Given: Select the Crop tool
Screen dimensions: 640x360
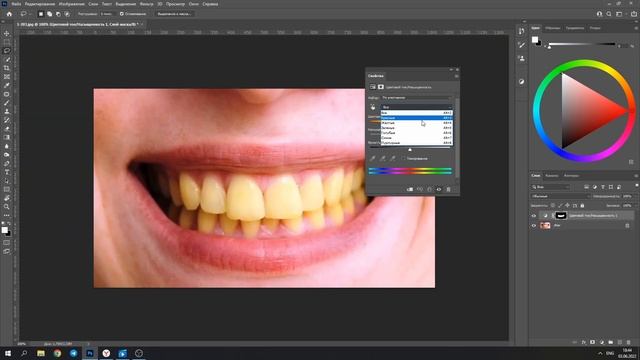Looking at the screenshot, I should point(7,68).
